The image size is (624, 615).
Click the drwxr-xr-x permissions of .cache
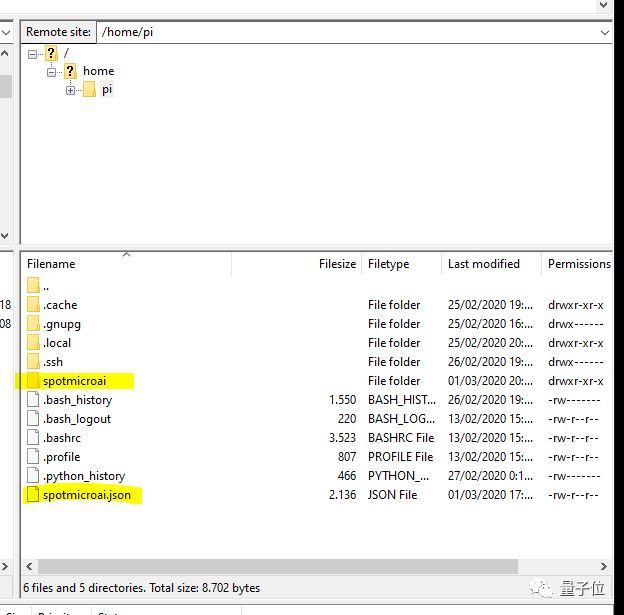pyautogui.click(x=575, y=305)
